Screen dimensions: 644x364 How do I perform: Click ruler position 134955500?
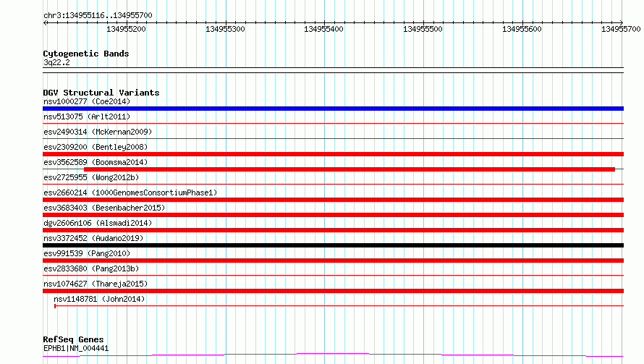pyautogui.click(x=423, y=29)
